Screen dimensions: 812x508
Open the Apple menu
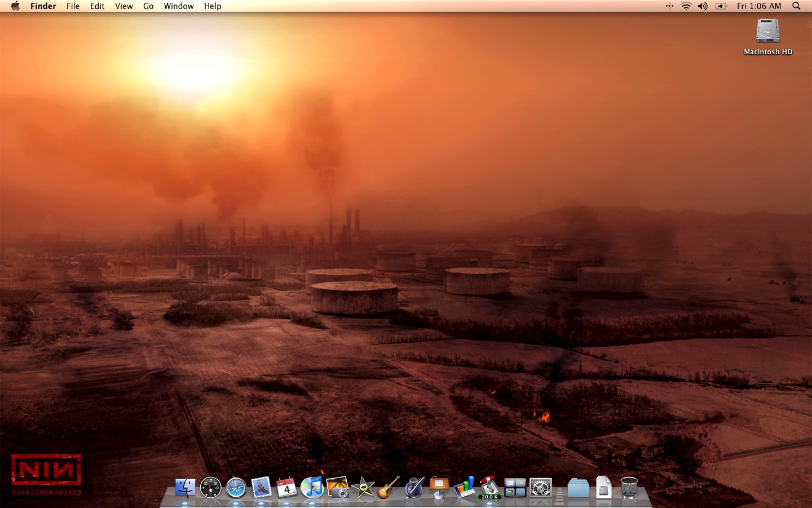(x=15, y=6)
